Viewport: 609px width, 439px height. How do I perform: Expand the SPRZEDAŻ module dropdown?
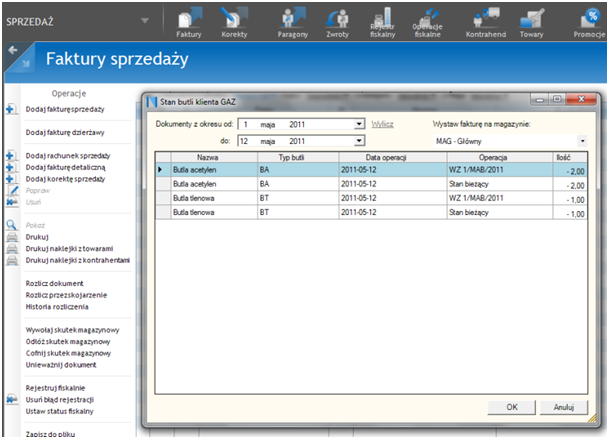146,21
